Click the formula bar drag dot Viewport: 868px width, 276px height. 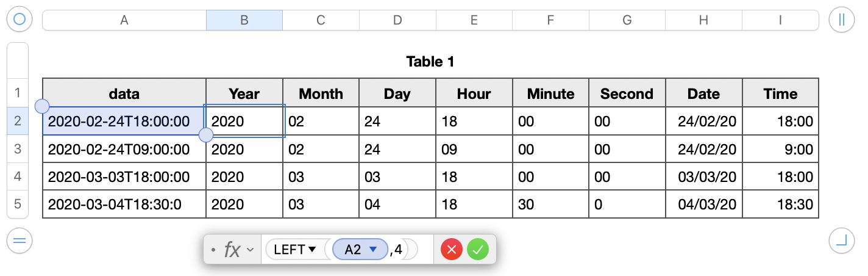(213, 249)
